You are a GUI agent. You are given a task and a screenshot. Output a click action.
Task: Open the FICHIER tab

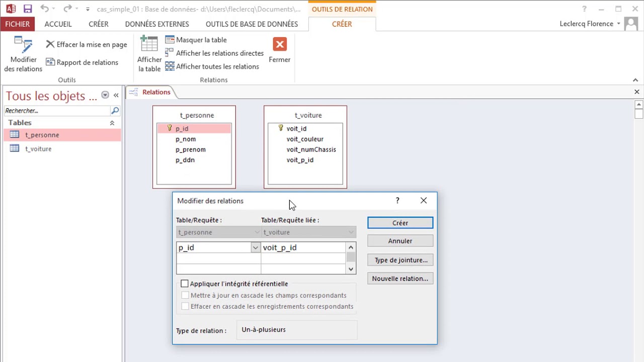point(17,24)
